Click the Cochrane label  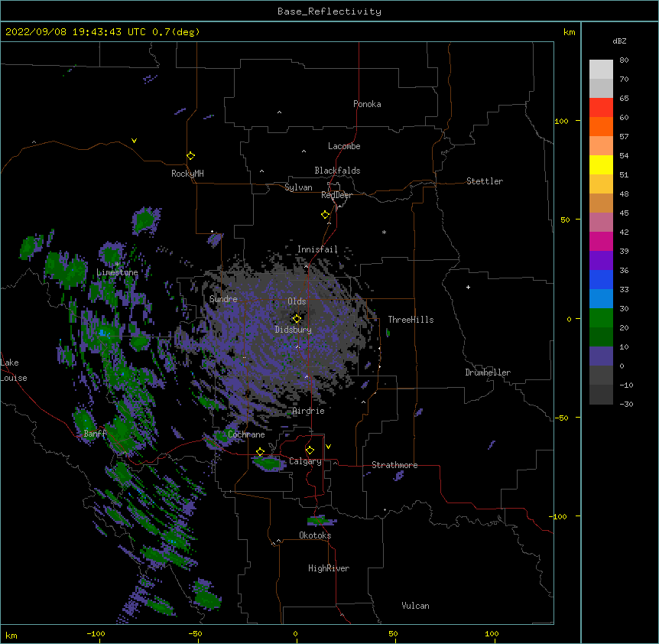tap(246, 434)
